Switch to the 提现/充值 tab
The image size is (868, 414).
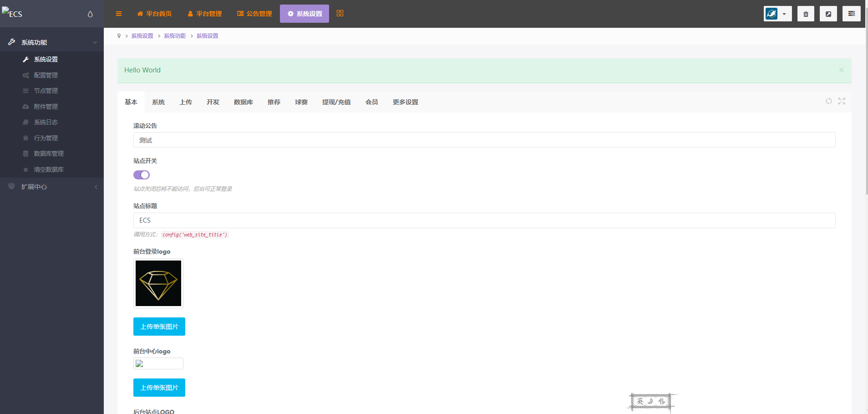click(x=336, y=102)
